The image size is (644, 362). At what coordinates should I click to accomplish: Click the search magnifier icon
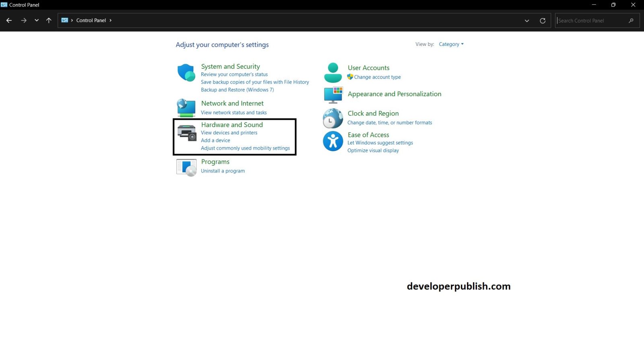pos(631,21)
